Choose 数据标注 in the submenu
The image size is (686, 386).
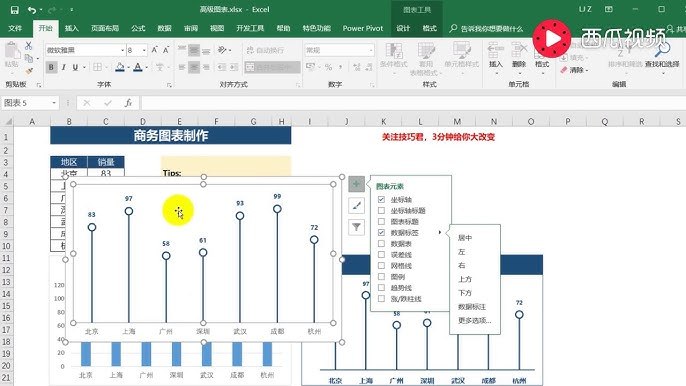(x=472, y=307)
